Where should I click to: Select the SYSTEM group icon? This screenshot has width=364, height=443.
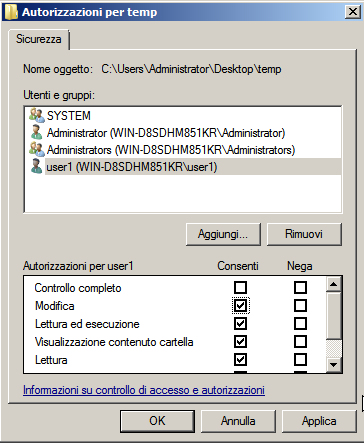(37, 115)
